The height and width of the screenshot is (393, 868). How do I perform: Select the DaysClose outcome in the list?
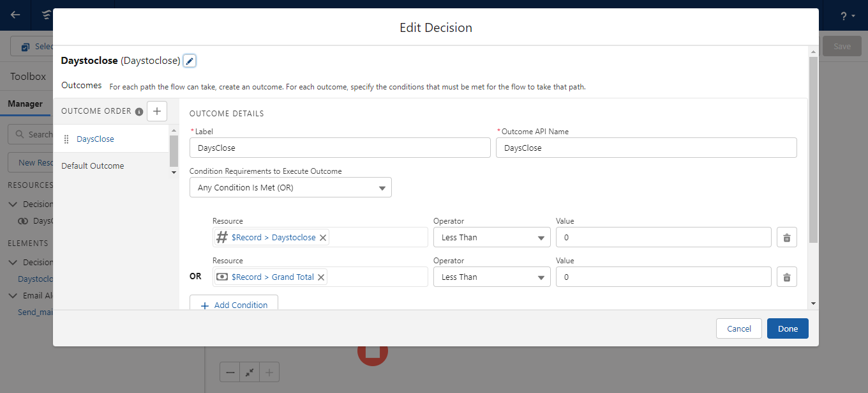pyautogui.click(x=111, y=139)
